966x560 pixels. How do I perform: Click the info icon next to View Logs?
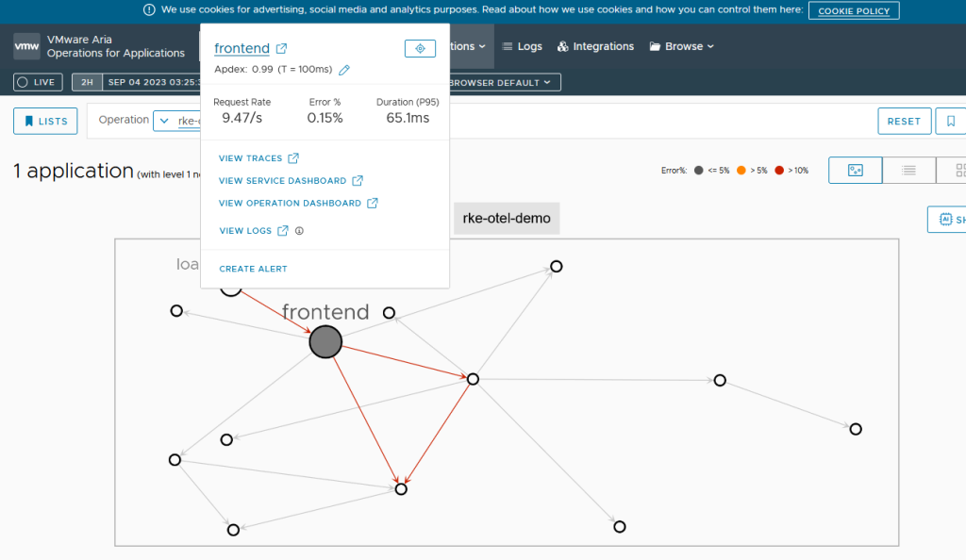tap(299, 231)
